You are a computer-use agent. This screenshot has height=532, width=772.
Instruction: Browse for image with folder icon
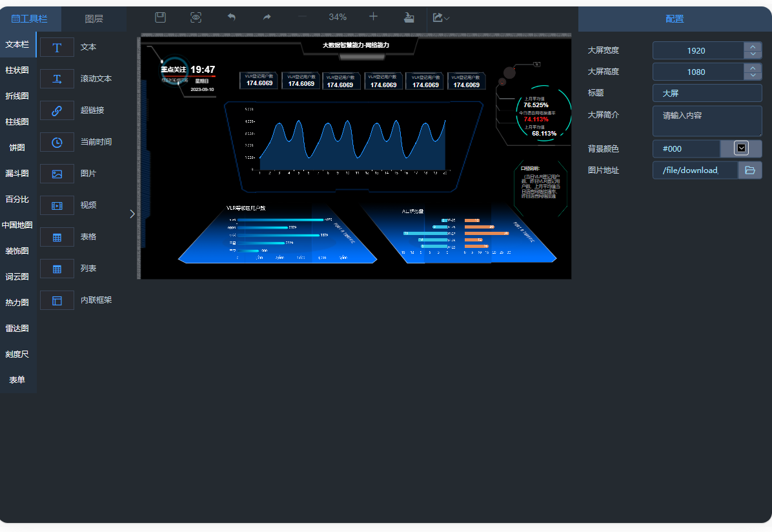pyautogui.click(x=750, y=170)
